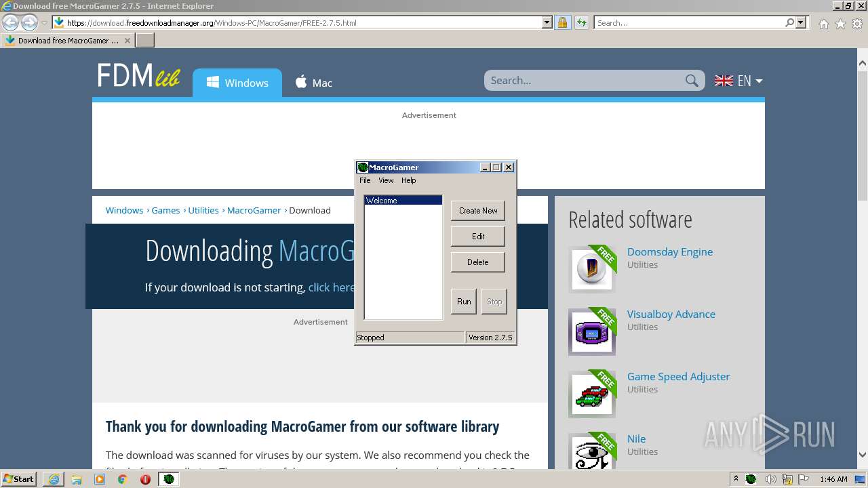Expand the address bar URL dropdown
Viewport: 868px width, 488px height.
coord(547,22)
